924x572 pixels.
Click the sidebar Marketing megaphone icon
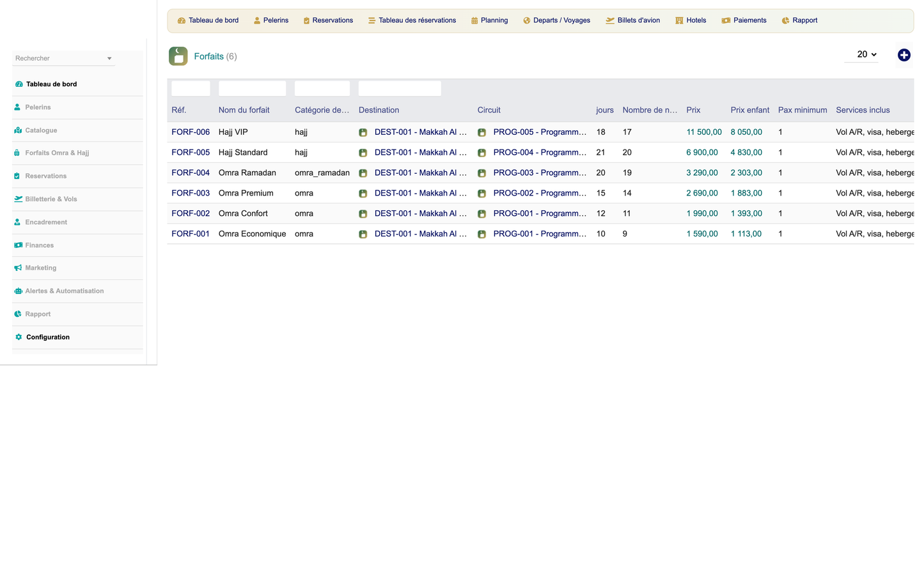18,268
